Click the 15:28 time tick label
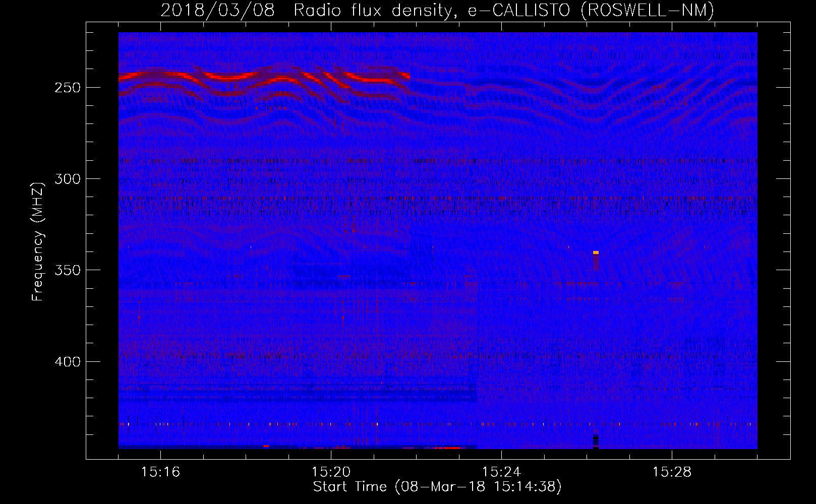Screen dimensions: 816x504 [x=672, y=472]
